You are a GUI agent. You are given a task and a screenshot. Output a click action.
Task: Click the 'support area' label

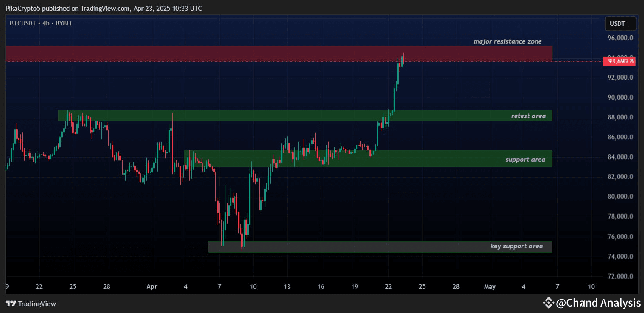click(x=525, y=160)
